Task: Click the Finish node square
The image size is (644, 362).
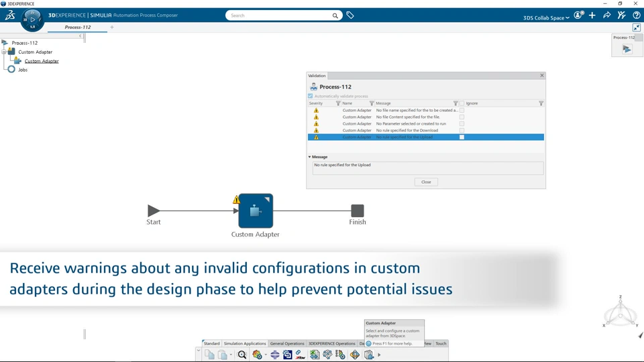Action: tap(358, 210)
